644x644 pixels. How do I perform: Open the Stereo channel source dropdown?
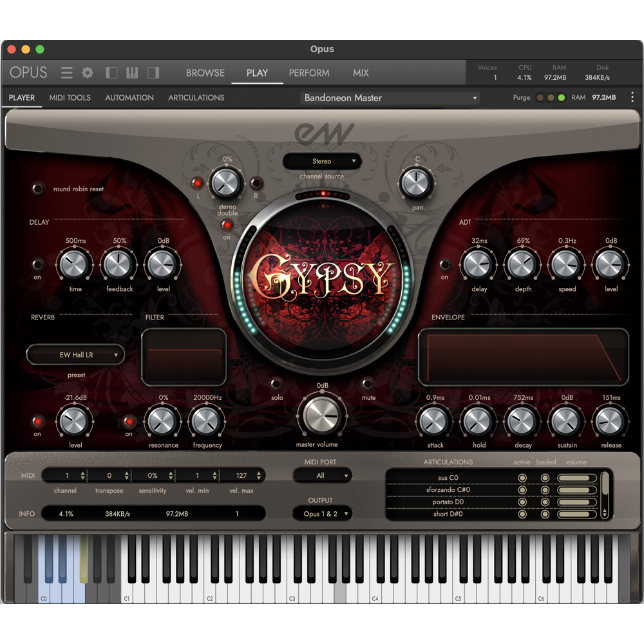coord(322,161)
